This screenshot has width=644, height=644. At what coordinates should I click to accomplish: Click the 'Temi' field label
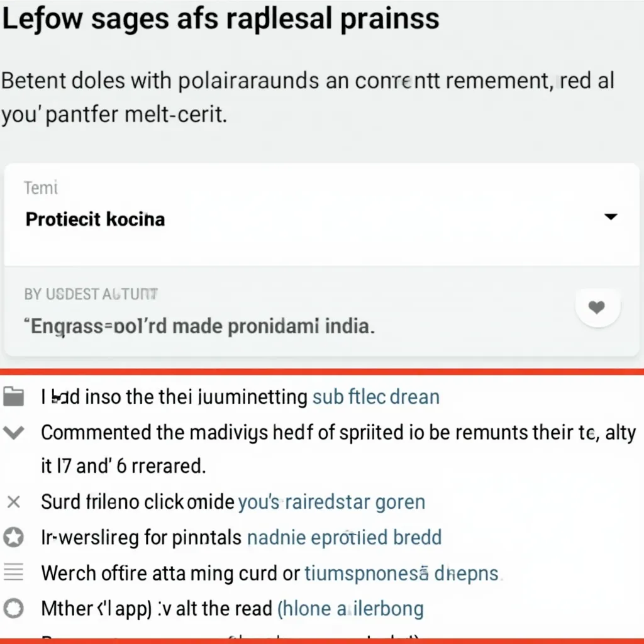point(41,187)
